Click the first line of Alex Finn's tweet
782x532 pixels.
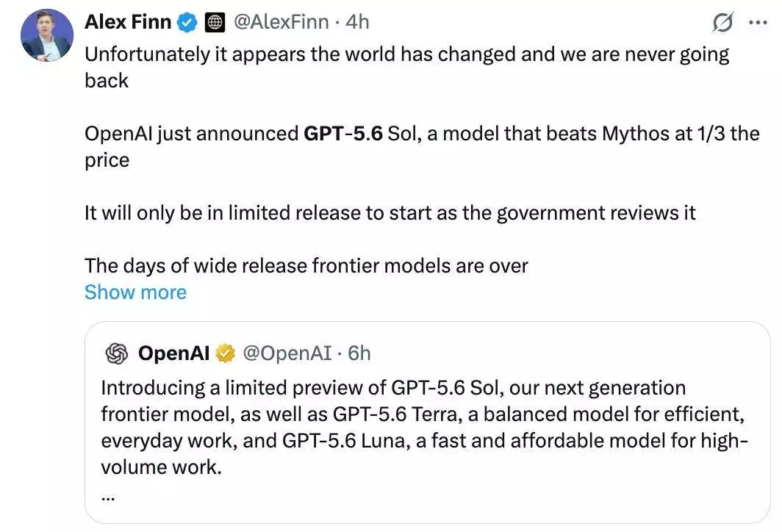coord(406,54)
